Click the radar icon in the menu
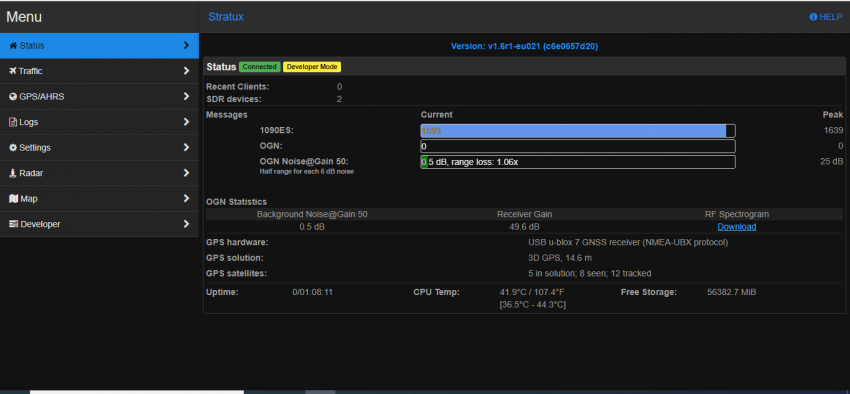This screenshot has width=850, height=394. coord(13,173)
